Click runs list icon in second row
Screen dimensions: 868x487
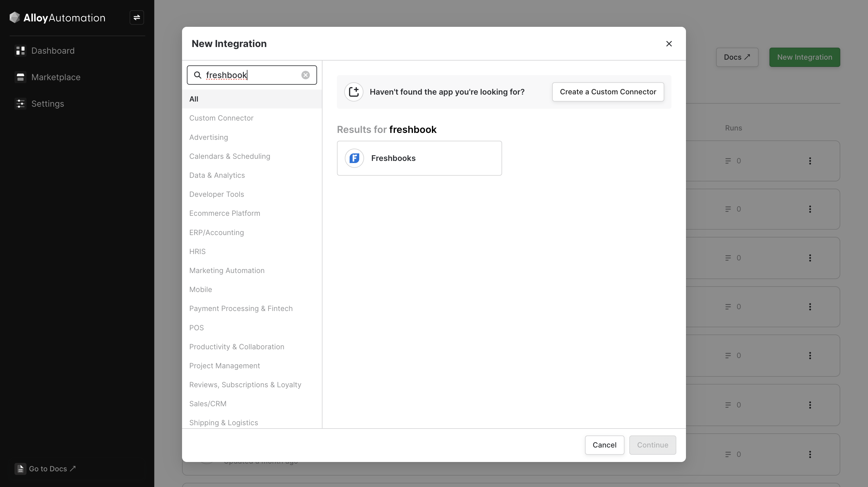point(728,209)
